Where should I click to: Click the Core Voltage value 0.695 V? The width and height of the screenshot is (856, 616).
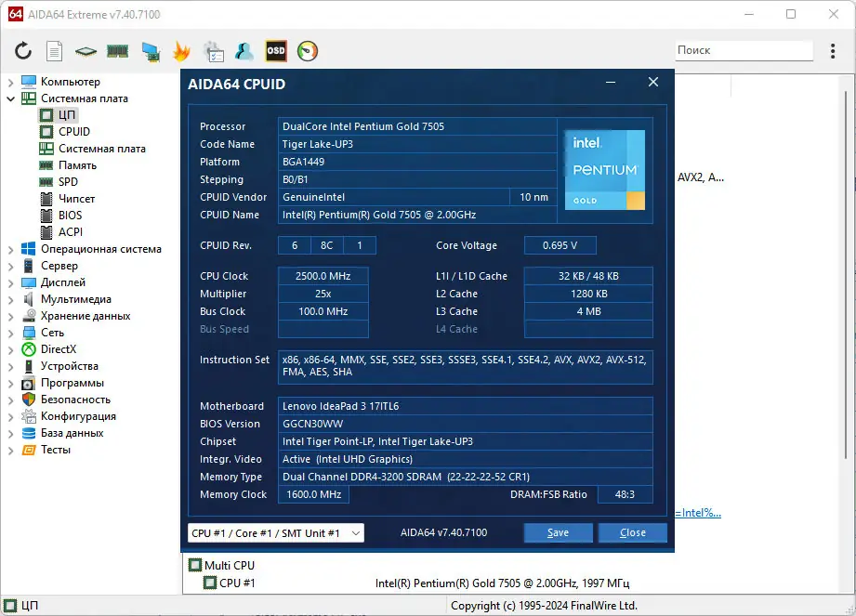(x=560, y=245)
